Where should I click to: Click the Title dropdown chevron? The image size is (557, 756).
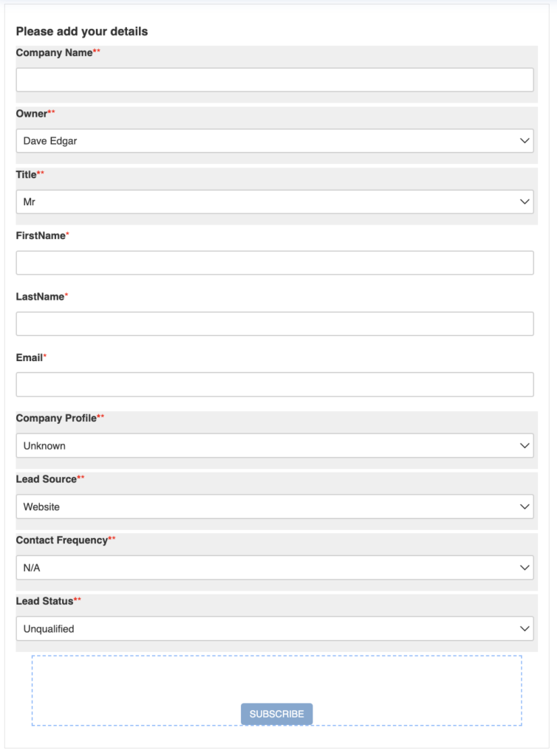(525, 200)
